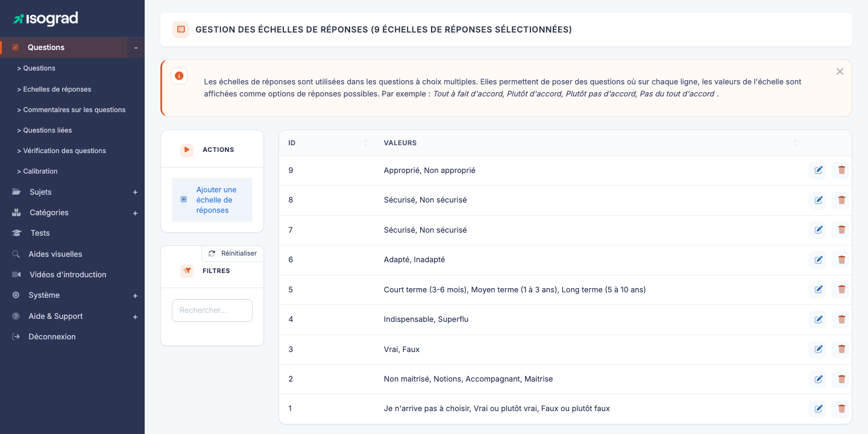Click the 'Adapté, Inadapté' value cell
868x434 pixels.
tap(414, 260)
